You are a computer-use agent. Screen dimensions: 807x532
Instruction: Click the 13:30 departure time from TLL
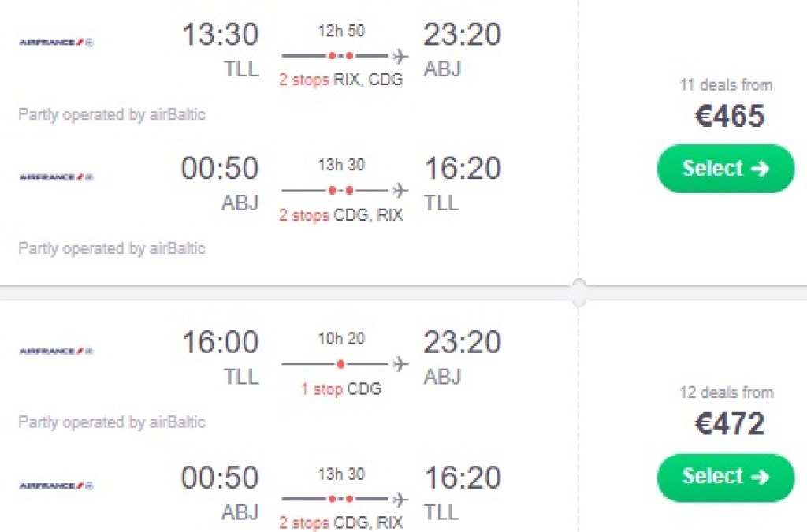(220, 35)
